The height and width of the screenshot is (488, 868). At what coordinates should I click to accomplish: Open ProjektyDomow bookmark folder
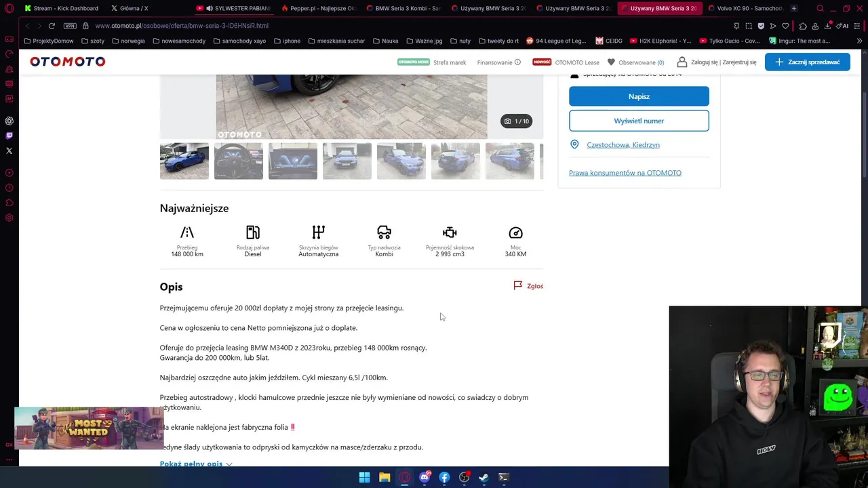click(x=48, y=41)
